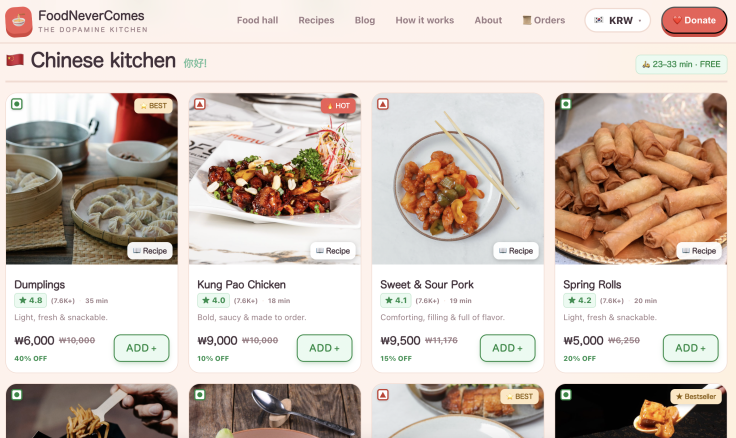Click the green veg indicator on Dumplings card

[x=17, y=104]
